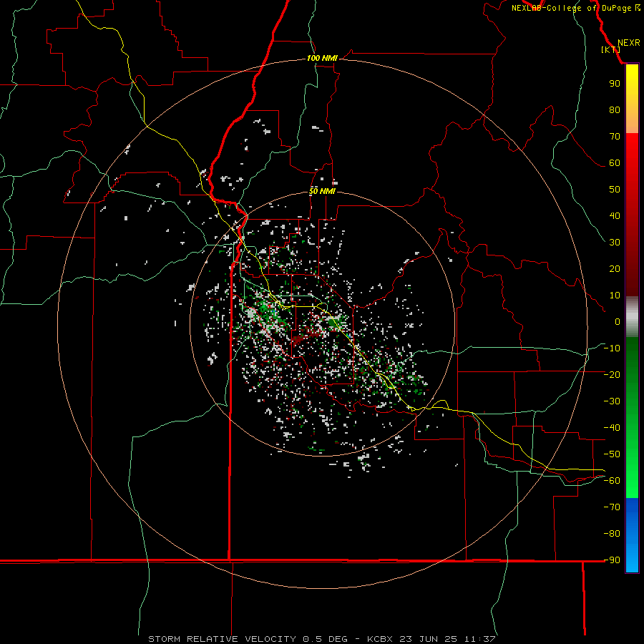Click the -20 value on velocity scale
The height and width of the screenshot is (644, 644).
click(x=612, y=374)
